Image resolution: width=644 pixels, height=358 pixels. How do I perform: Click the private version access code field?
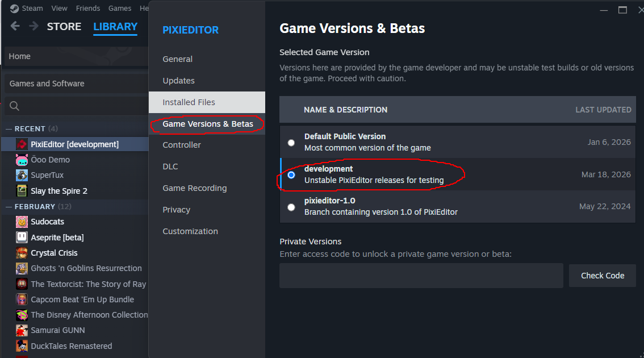pyautogui.click(x=421, y=276)
